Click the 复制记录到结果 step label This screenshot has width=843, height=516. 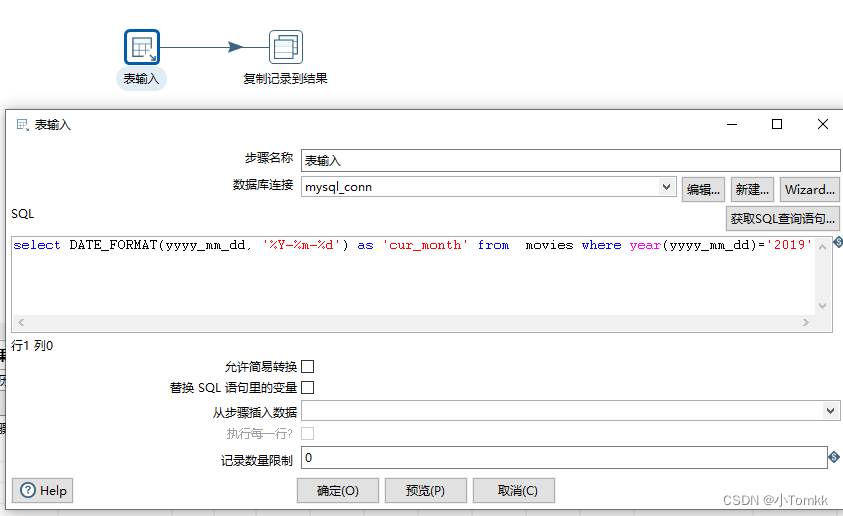click(x=285, y=79)
